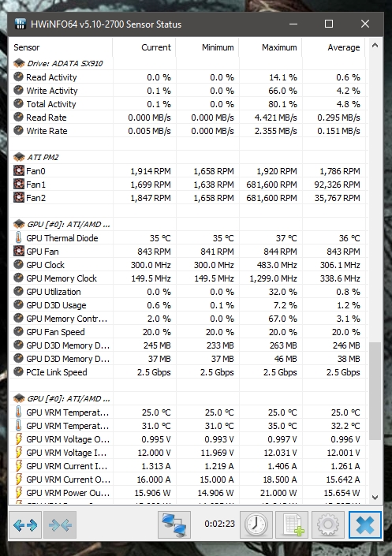Click the shrink layout arrows button
This screenshot has height=556, width=392.
click(60, 524)
